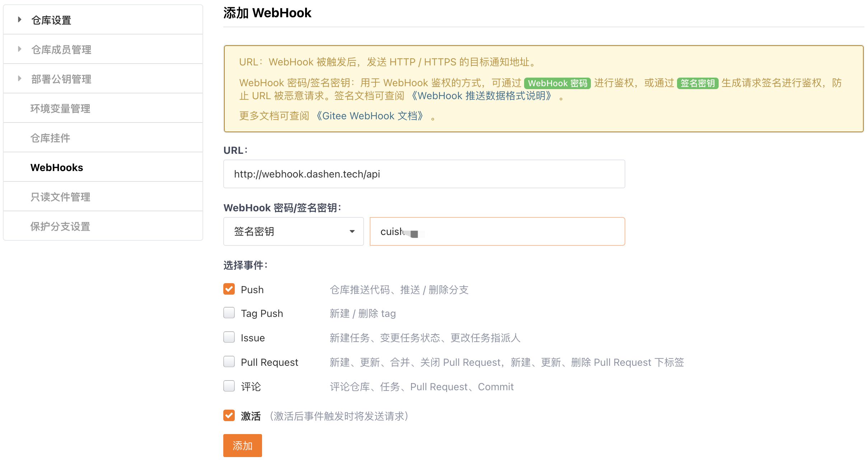Screen dimensions: 868x470
Task: Click the orange 添加 button
Action: click(242, 446)
